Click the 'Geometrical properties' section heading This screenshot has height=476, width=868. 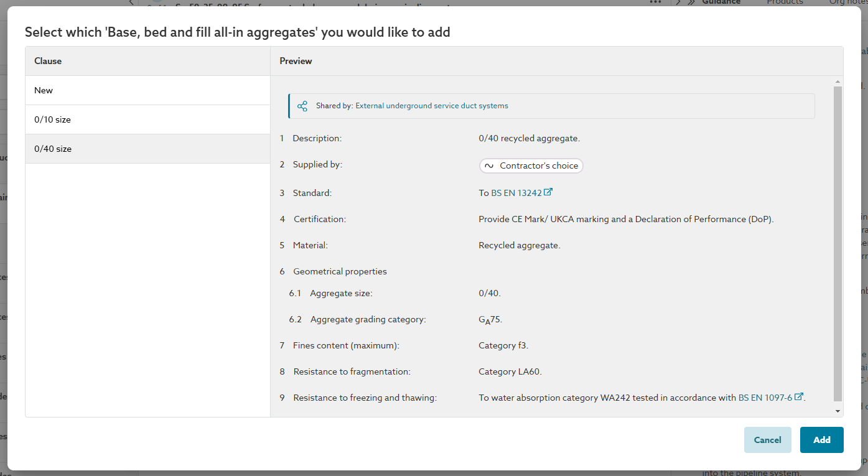(340, 271)
